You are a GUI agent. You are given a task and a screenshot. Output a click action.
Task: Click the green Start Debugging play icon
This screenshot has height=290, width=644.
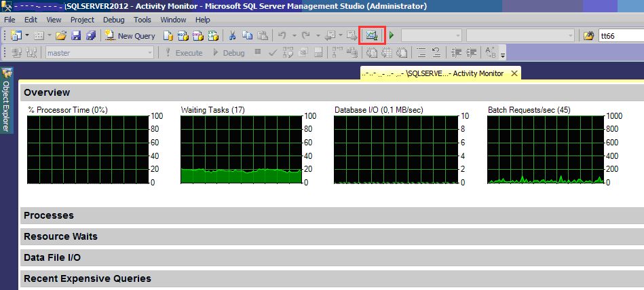coord(392,35)
